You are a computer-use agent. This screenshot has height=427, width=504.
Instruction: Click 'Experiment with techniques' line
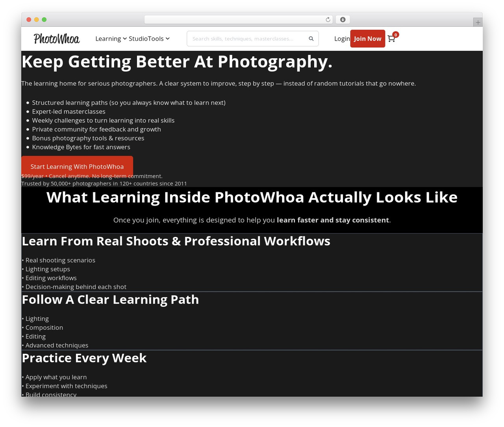tap(65, 386)
